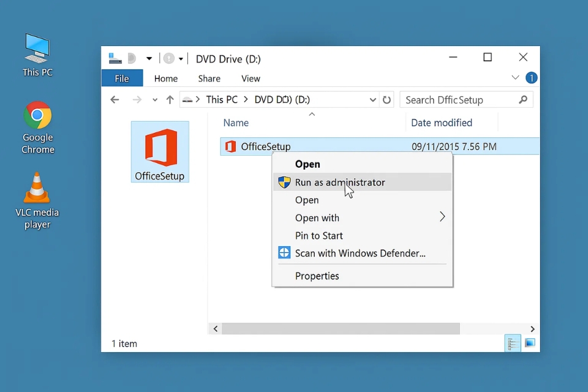588x392 pixels.
Task: Open This PC desktop icon
Action: 37,55
